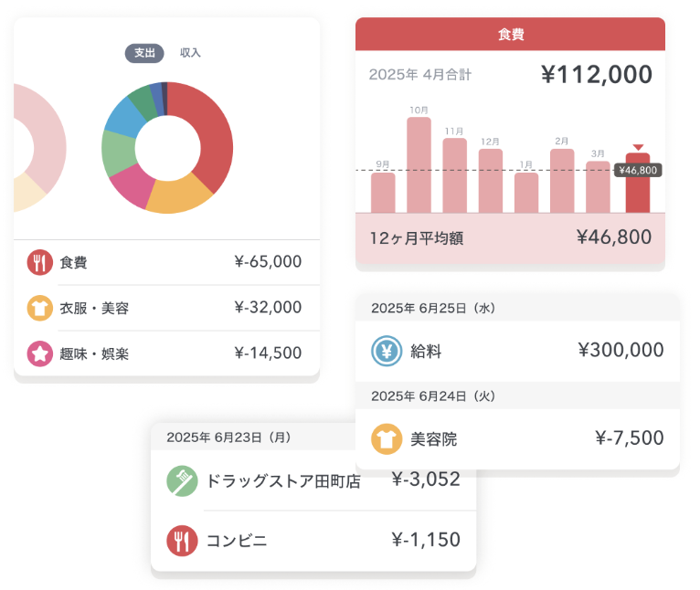The height and width of the screenshot is (590, 700).
Task: Click the red fork-and-knife icon beside コンビニ
Action: [182, 541]
